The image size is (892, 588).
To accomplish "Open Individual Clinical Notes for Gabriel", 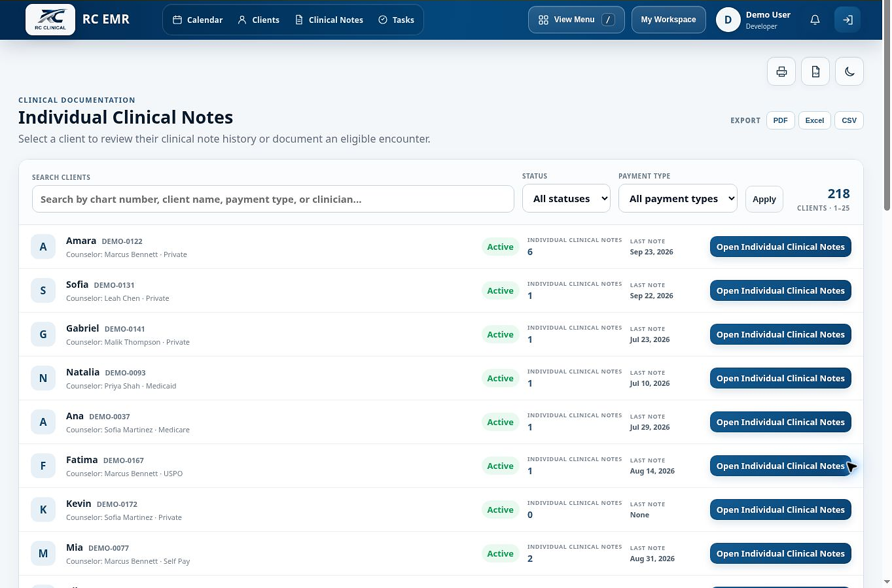I will tap(781, 334).
